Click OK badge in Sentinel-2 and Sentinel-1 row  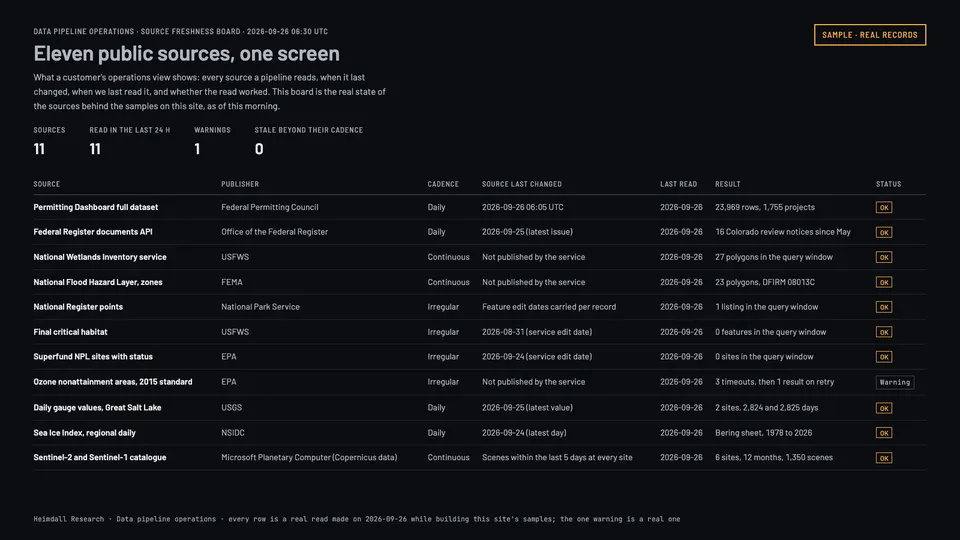(883, 458)
